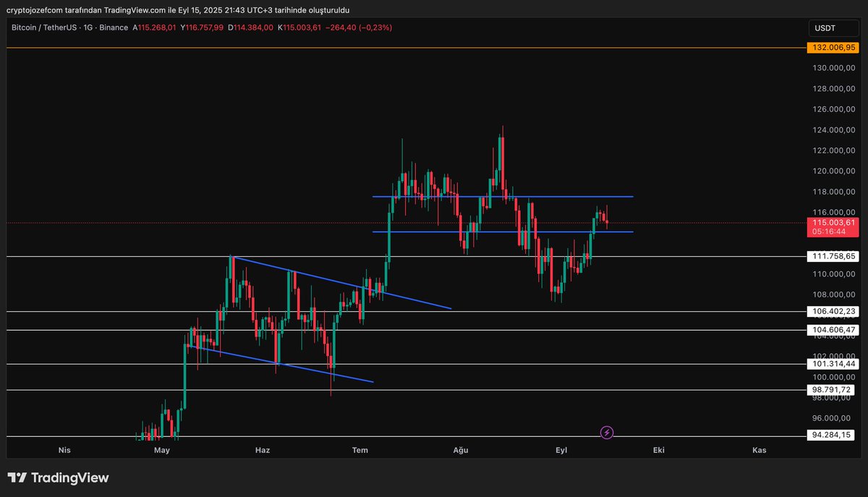Image resolution: width=868 pixels, height=497 pixels.
Task: Click the Haz month label
Action: point(263,450)
